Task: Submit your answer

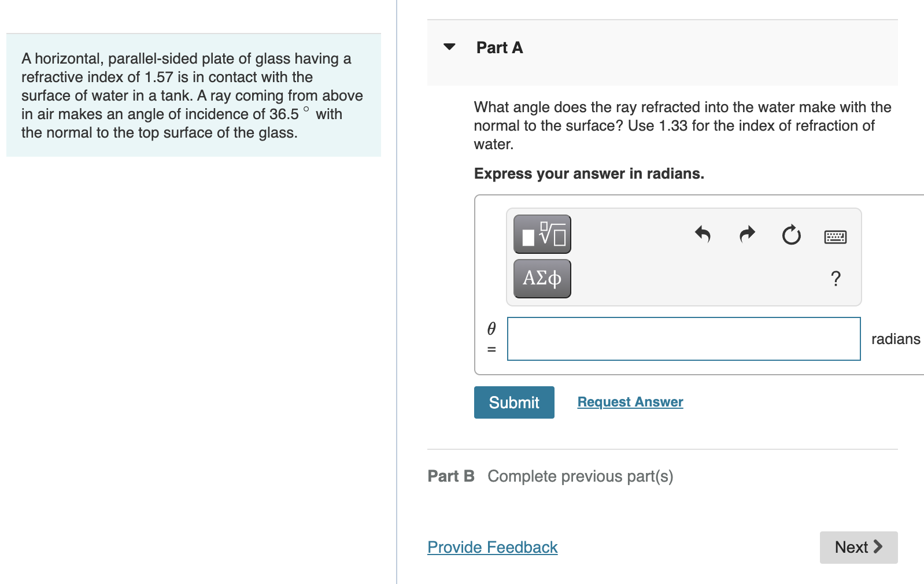Action: tap(513, 402)
